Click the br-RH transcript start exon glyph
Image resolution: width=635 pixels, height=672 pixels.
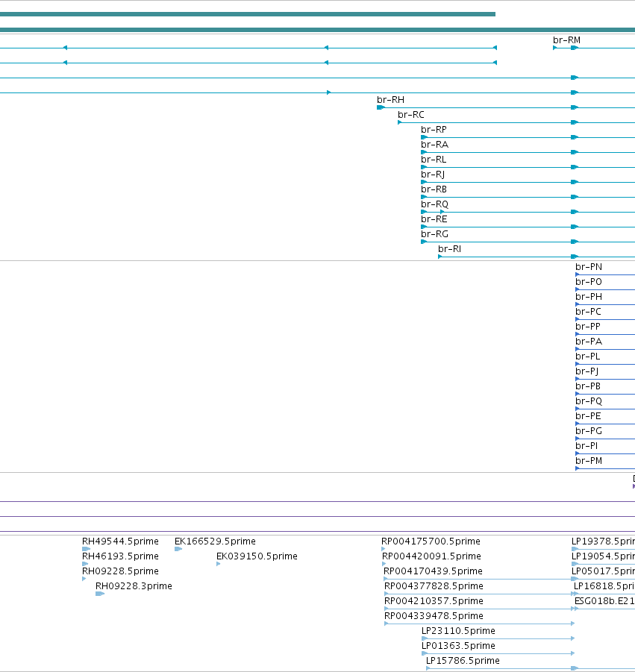pos(381,107)
